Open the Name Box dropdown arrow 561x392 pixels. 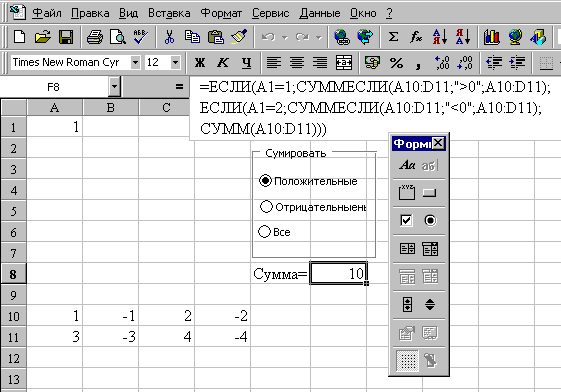pyautogui.click(x=114, y=87)
